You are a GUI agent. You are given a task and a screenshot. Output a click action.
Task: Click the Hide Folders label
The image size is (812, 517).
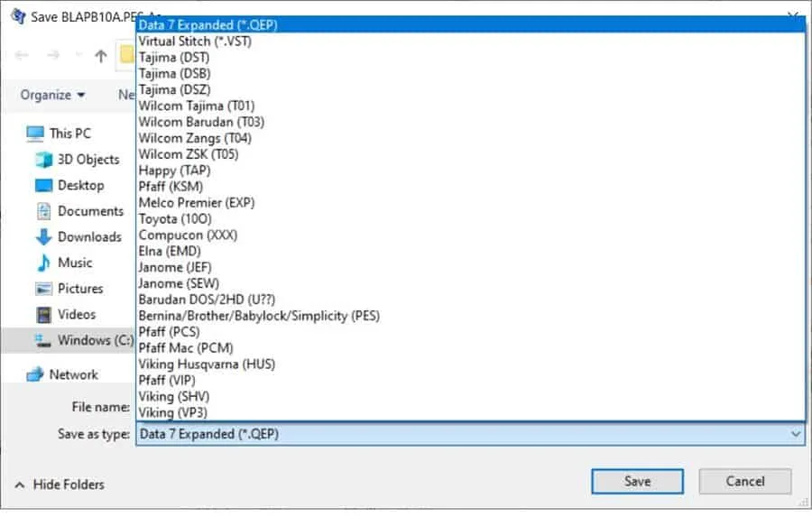(x=69, y=485)
